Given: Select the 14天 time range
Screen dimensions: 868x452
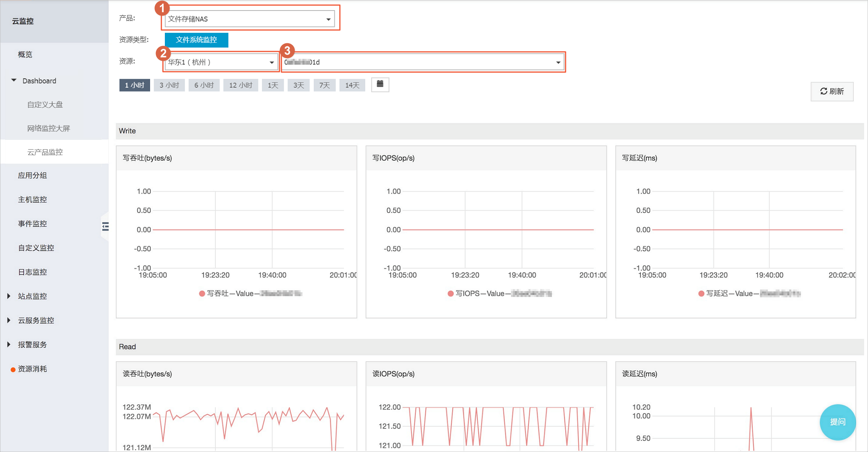Looking at the screenshot, I should (x=352, y=85).
